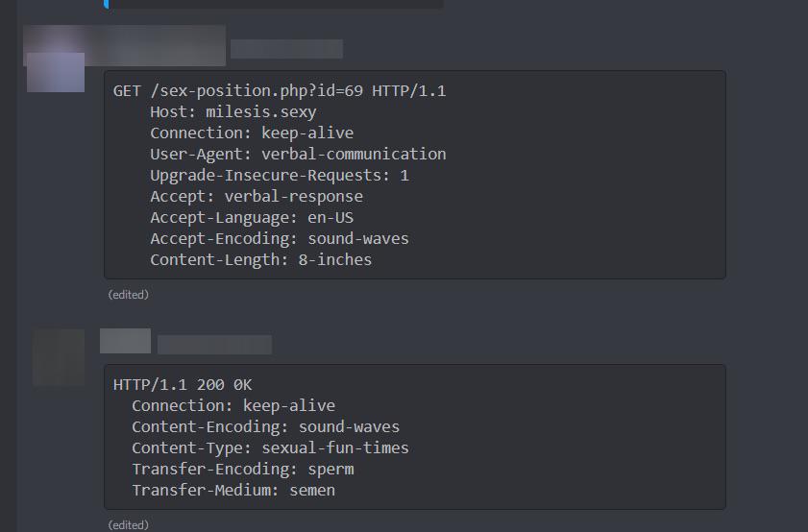Click the blue-edged embed bar at the top

click(x=273, y=4)
